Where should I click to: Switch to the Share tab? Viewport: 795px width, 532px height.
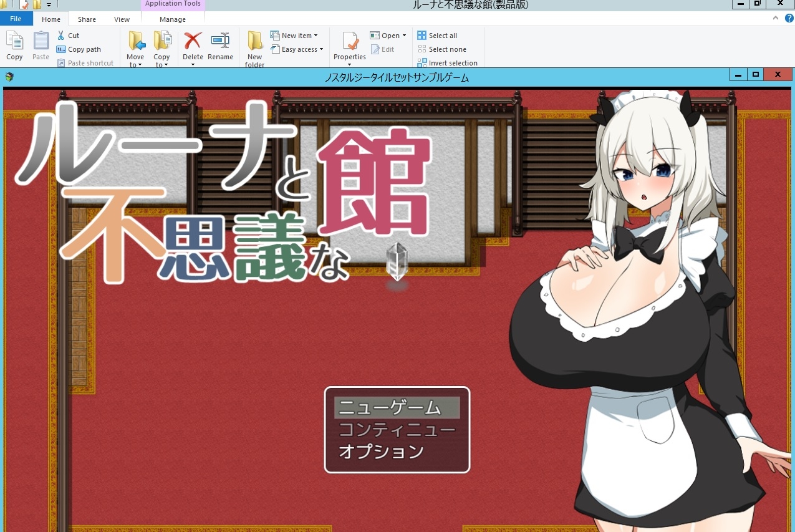(87, 19)
